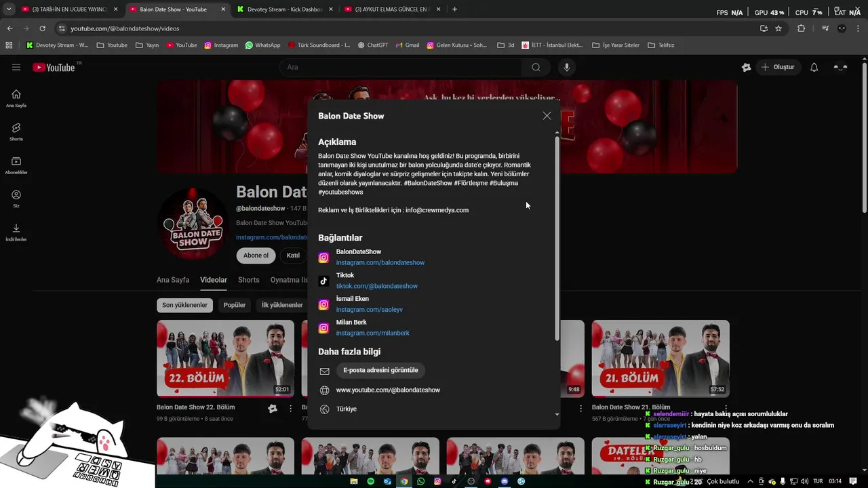Click the Türkiye country text in dialog
This screenshot has width=868, height=488.
coord(347,409)
